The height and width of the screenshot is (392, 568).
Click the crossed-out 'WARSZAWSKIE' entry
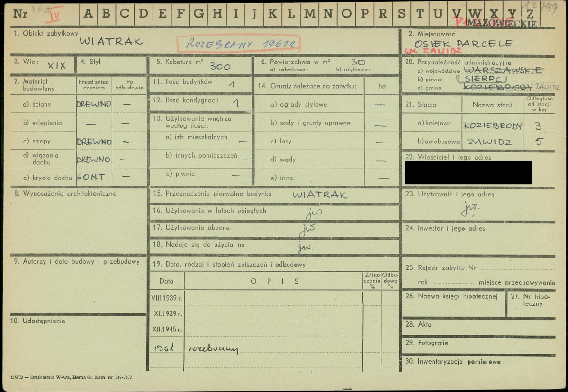504,70
